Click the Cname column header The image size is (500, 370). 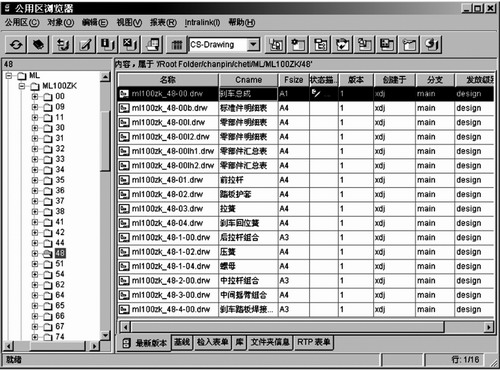click(248, 80)
